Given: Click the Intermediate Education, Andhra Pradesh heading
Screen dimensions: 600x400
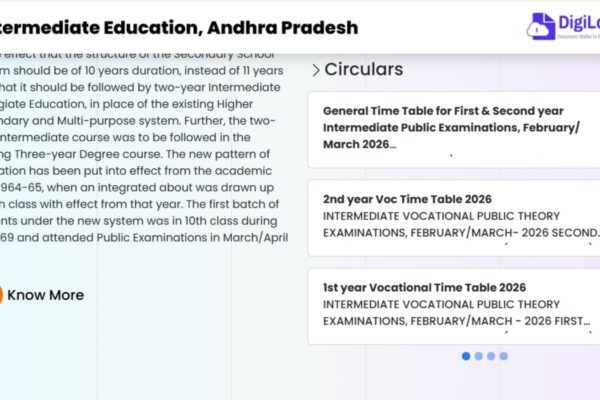Looking at the screenshot, I should coord(180,27).
